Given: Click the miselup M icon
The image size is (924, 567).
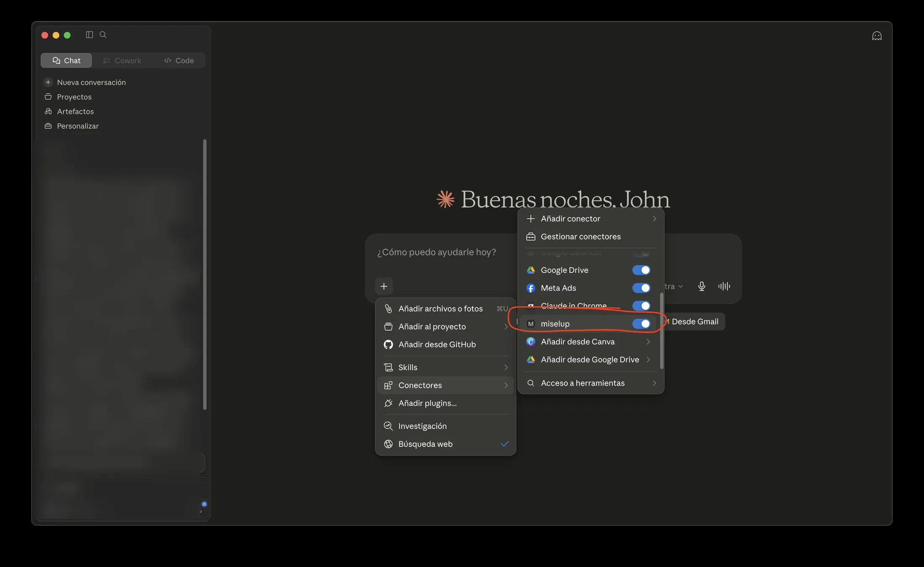Looking at the screenshot, I should pos(530,324).
